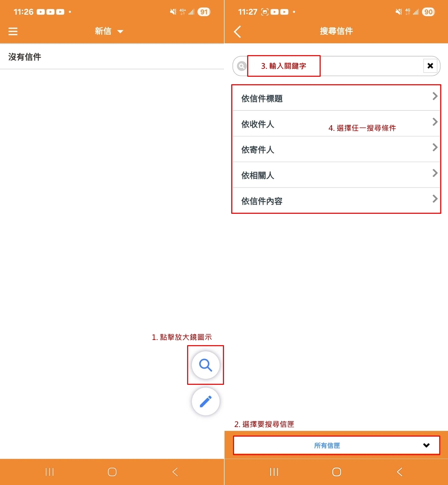Screen dimensions: 448x485
Task: Click the chevron on 依信件標題 row
Action: coord(435,96)
